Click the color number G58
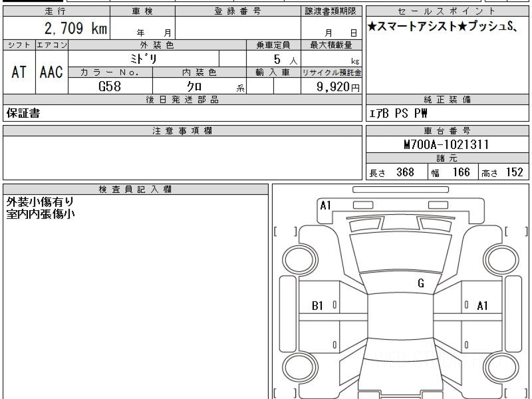 click(110, 86)
